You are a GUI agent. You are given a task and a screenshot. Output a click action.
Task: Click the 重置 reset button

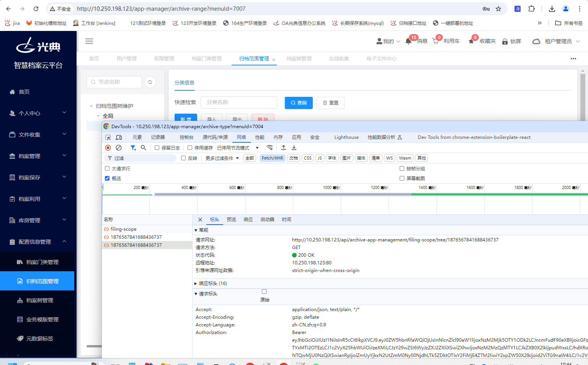(x=330, y=103)
